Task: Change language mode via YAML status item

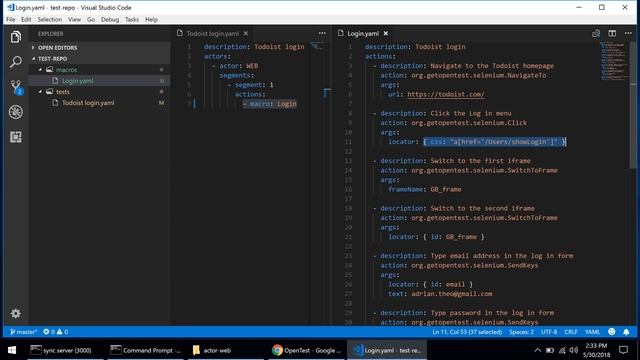Action: (x=592, y=332)
